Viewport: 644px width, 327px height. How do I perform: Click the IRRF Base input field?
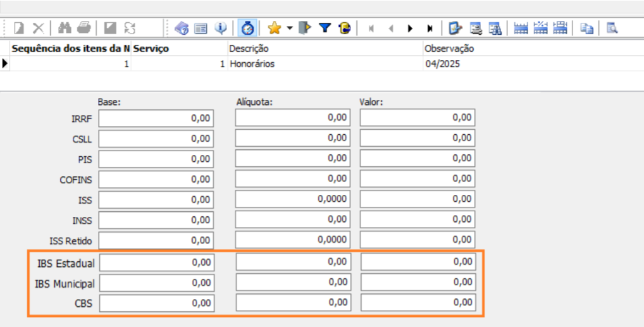156,118
